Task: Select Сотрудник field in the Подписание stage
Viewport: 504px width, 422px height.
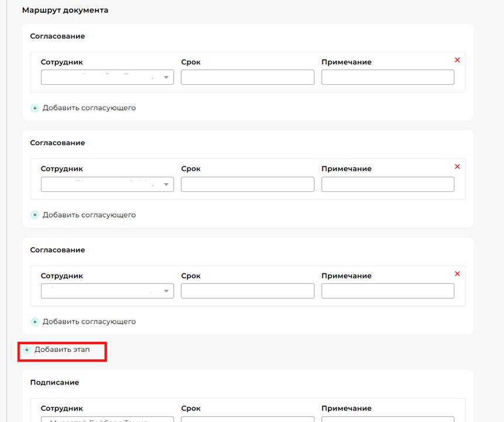Action: coord(107,419)
